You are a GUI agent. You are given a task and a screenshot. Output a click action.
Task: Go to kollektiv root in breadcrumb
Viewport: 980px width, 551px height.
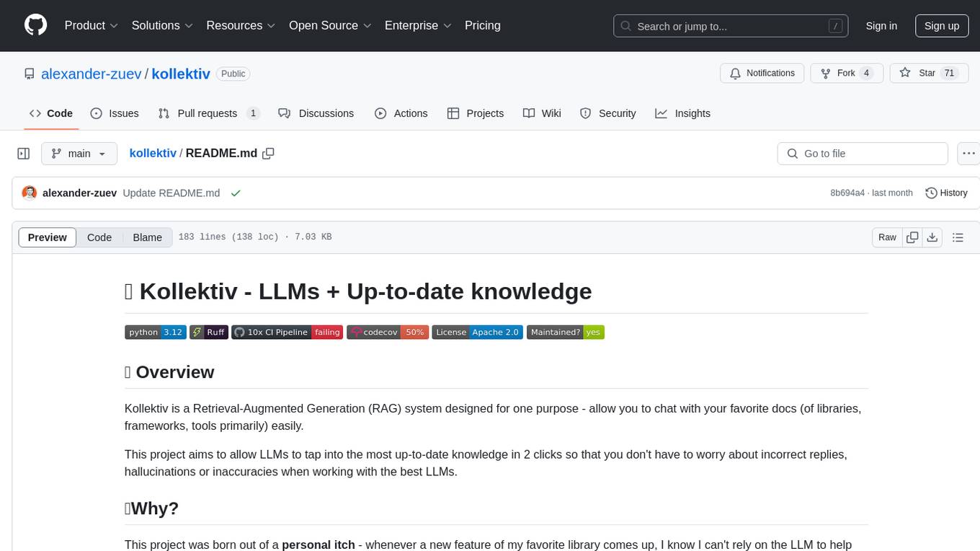click(153, 153)
